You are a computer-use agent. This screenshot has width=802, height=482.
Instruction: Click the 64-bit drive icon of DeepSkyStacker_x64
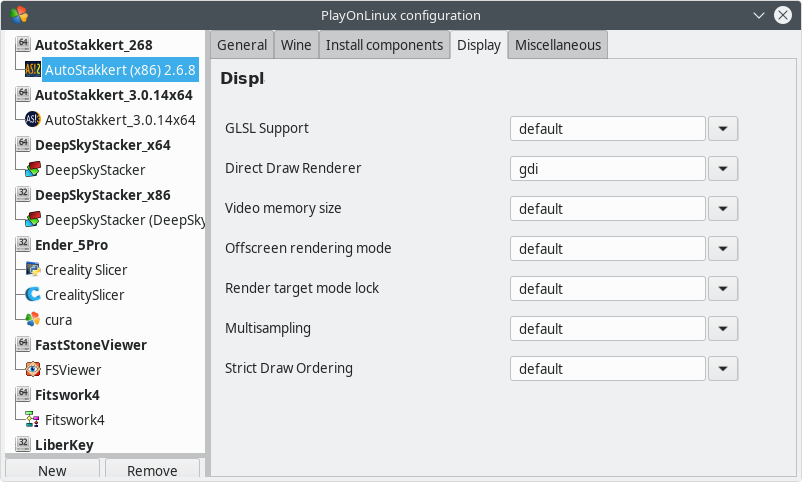pos(23,144)
